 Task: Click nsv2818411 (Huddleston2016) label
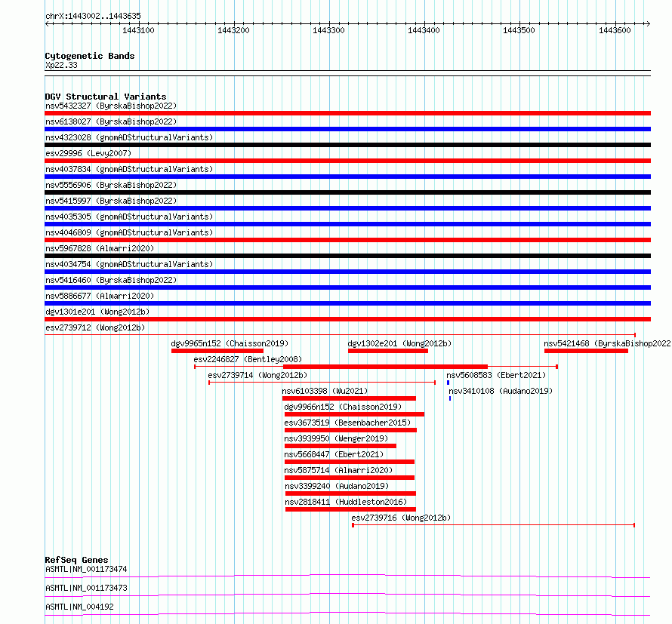tap(346, 502)
